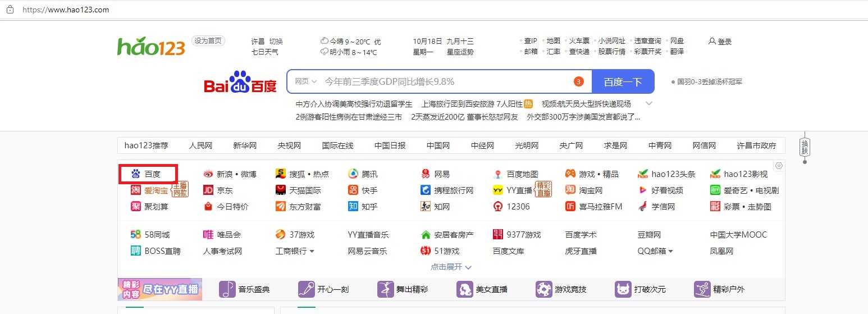The width and height of the screenshot is (868, 314).
Task: Click the 换肤 skin changer tag
Action: pyautogui.click(x=805, y=147)
